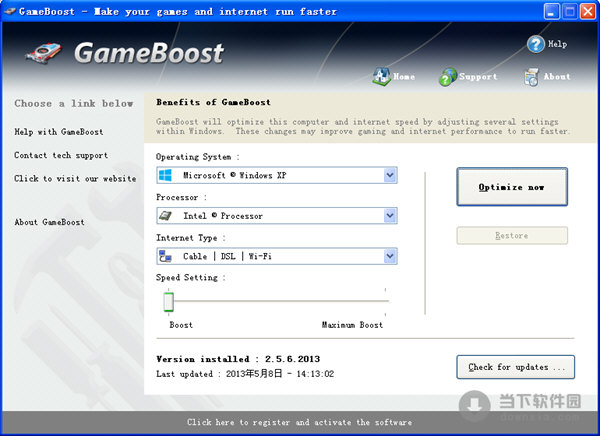Select the Microsoft Windows XP combo box
600x436 pixels.
point(277,175)
